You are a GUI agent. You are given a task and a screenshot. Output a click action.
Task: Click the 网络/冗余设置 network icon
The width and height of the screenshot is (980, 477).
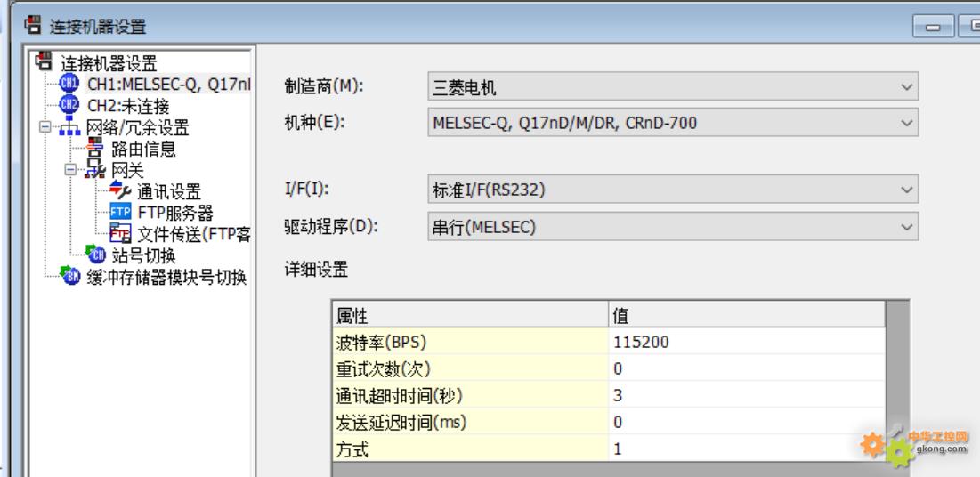(69, 125)
